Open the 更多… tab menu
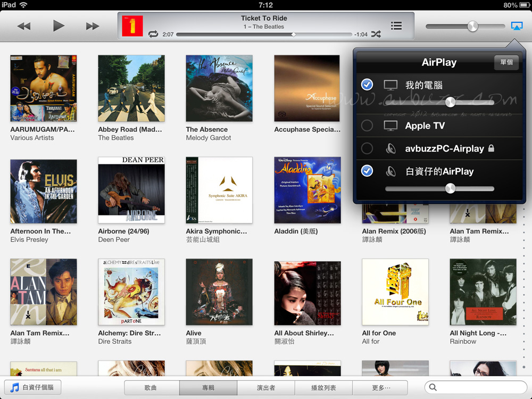The image size is (532, 399). (381, 388)
